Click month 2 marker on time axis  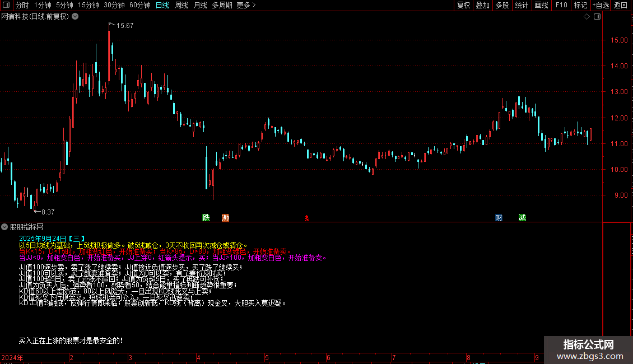[72, 357]
